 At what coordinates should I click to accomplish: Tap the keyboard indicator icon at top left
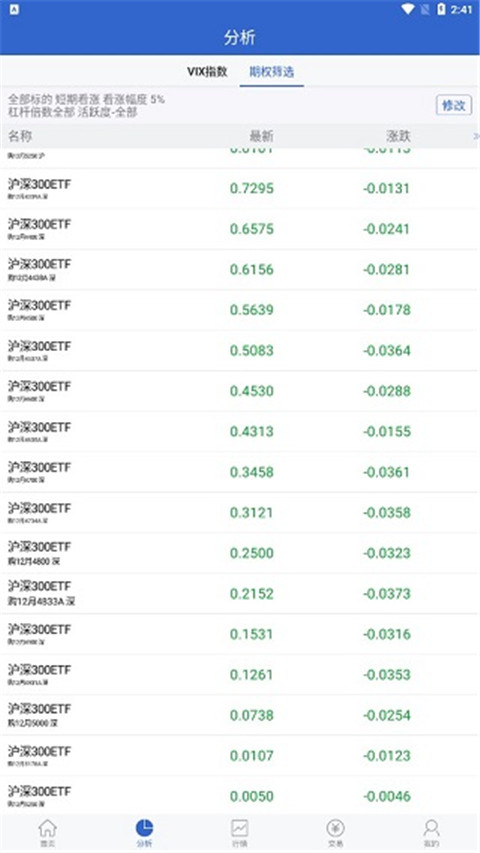click(15, 9)
